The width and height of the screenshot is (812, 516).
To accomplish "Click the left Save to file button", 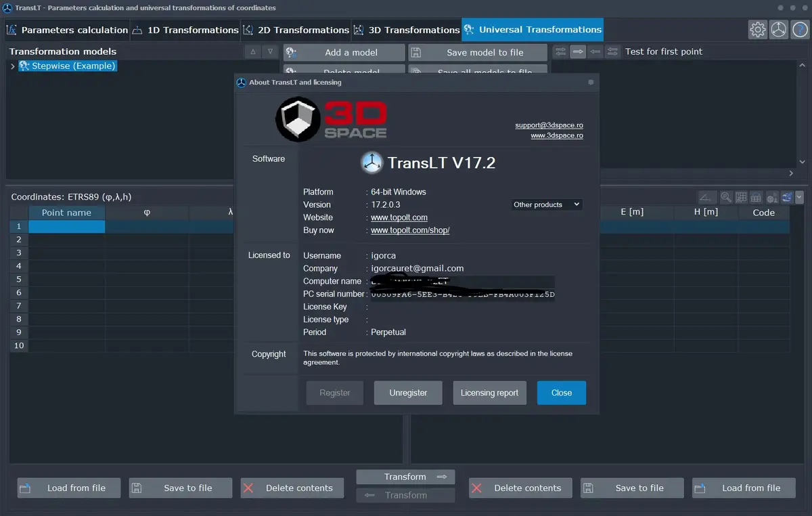I will 181,488.
